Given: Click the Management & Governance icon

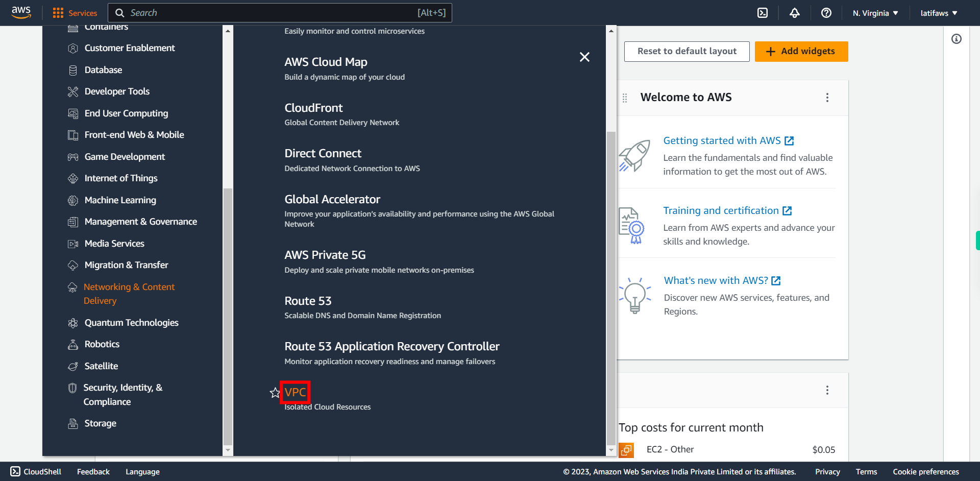Looking at the screenshot, I should (73, 222).
